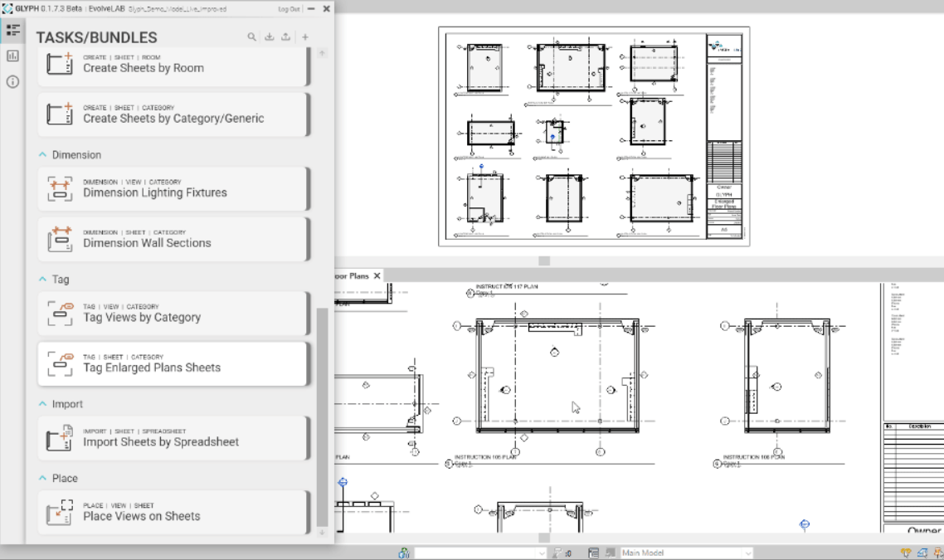Click Log Out in Glyph title bar

(289, 9)
